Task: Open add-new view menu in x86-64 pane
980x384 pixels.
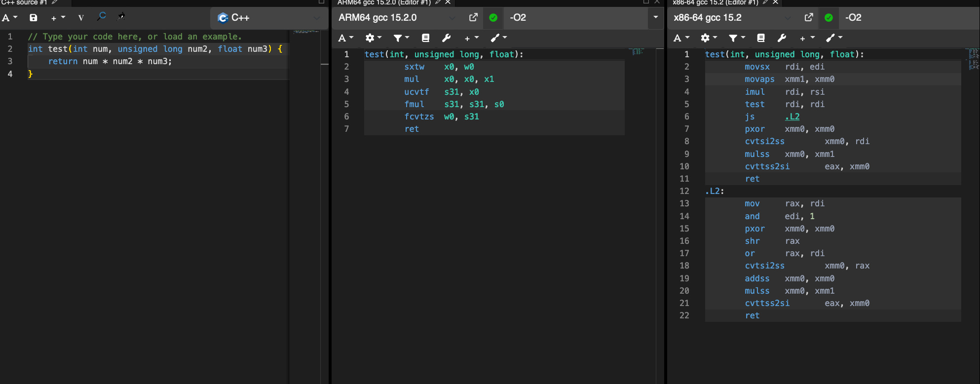Action: click(807, 38)
